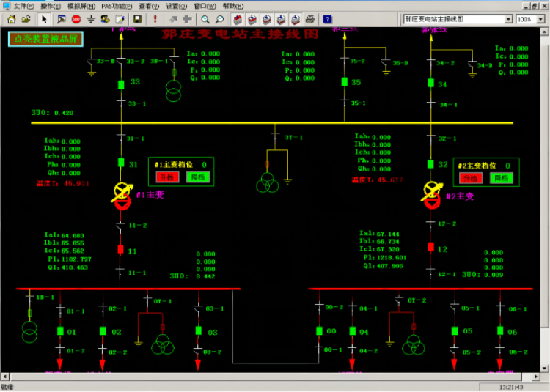
Task: Toggle circuit breaker 02 on lower bus
Action: (x=101, y=331)
